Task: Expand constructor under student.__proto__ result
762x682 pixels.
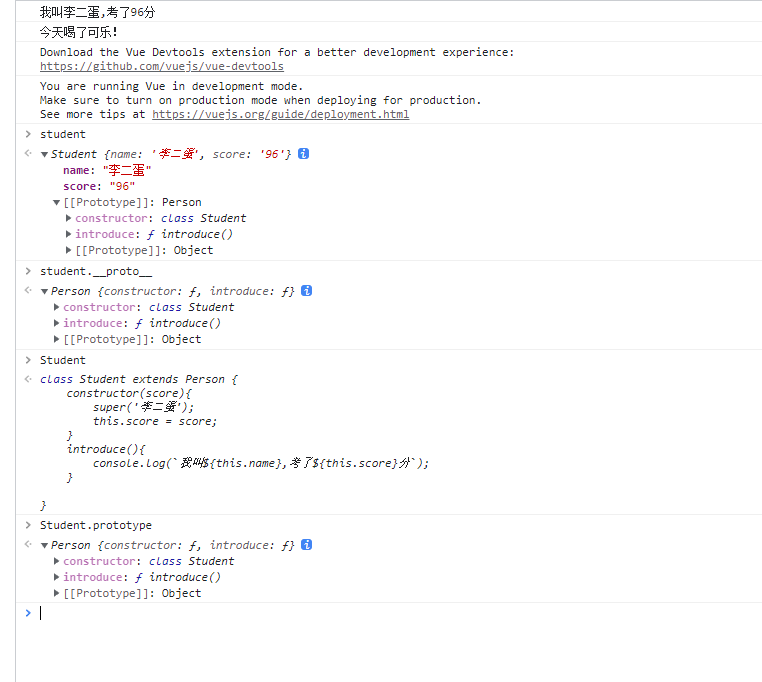Action: click(56, 307)
